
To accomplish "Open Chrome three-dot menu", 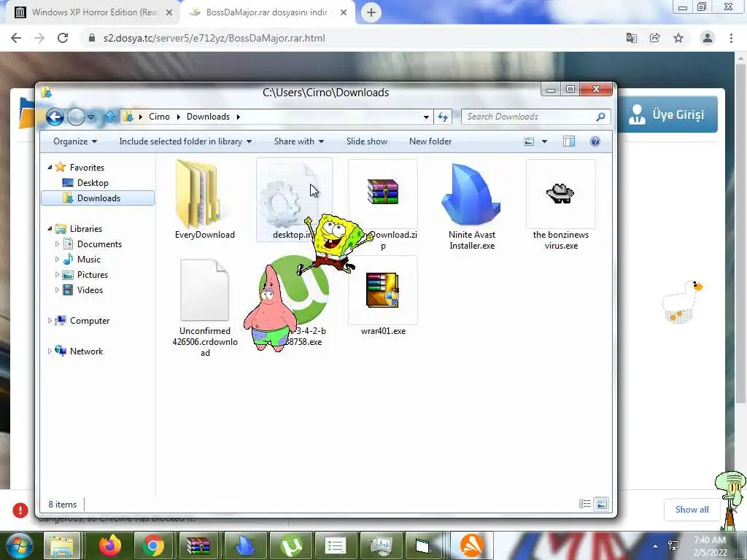I will [x=731, y=38].
